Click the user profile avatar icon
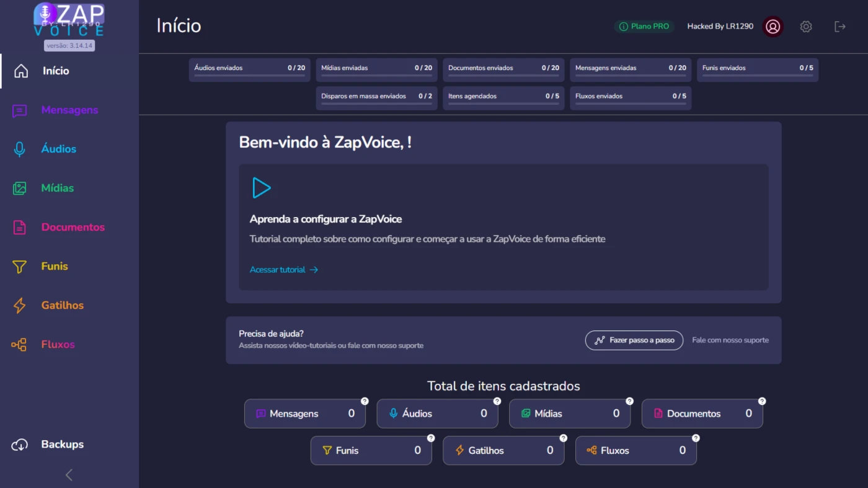The image size is (868, 488). [x=773, y=27]
